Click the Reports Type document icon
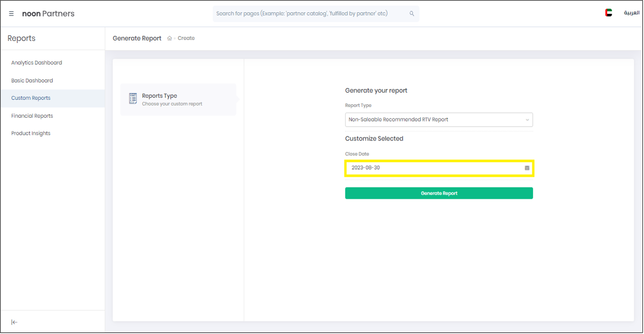644x334 pixels. click(x=133, y=99)
